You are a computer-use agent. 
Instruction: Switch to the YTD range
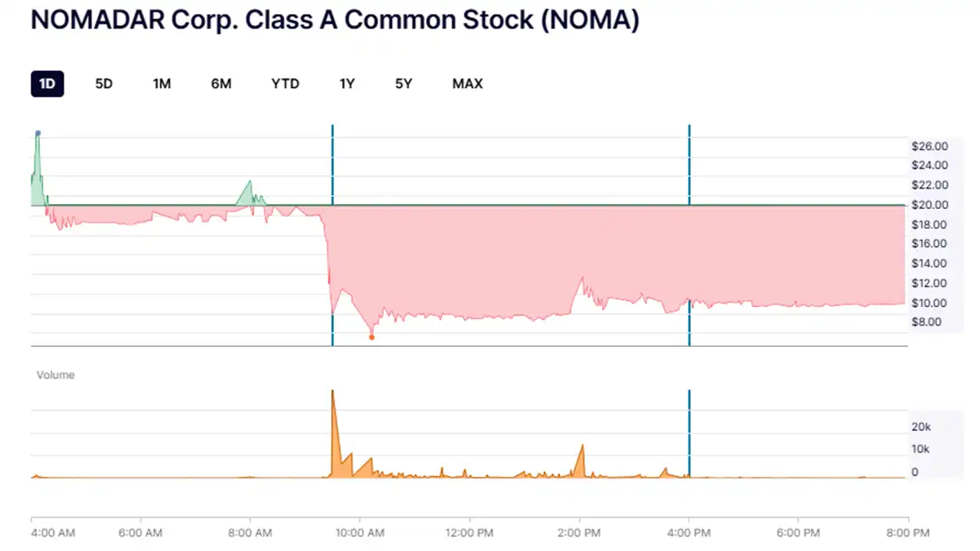coord(284,83)
